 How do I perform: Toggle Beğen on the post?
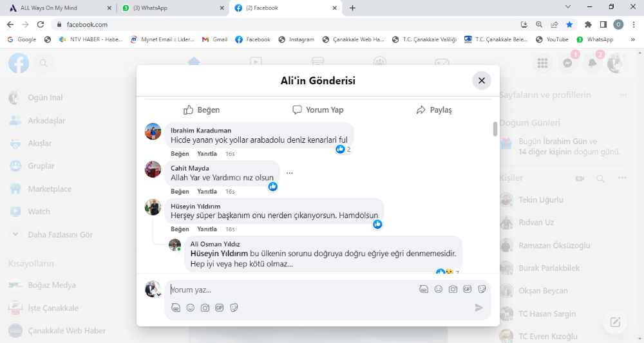tap(202, 110)
